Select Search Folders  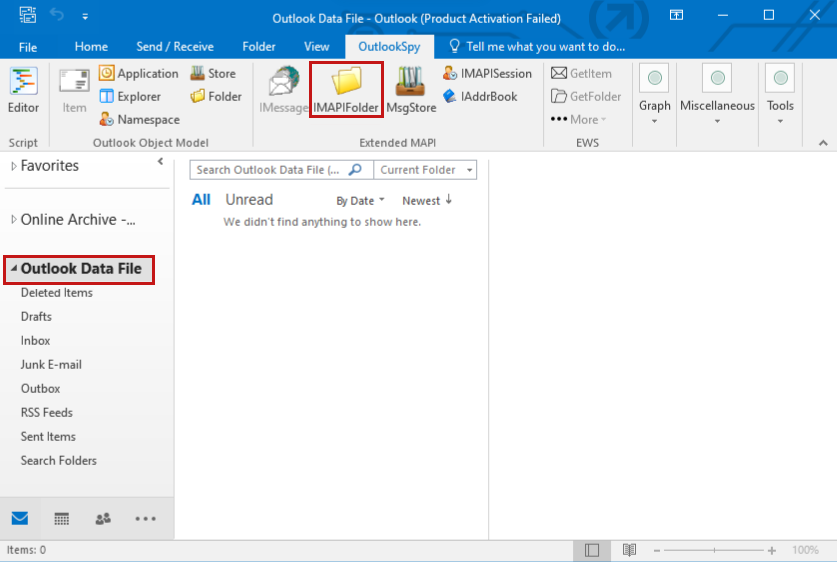[x=59, y=461]
